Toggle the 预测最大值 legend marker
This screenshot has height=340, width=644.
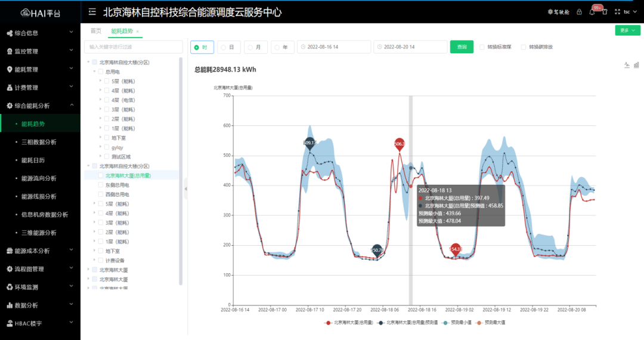[x=479, y=323]
